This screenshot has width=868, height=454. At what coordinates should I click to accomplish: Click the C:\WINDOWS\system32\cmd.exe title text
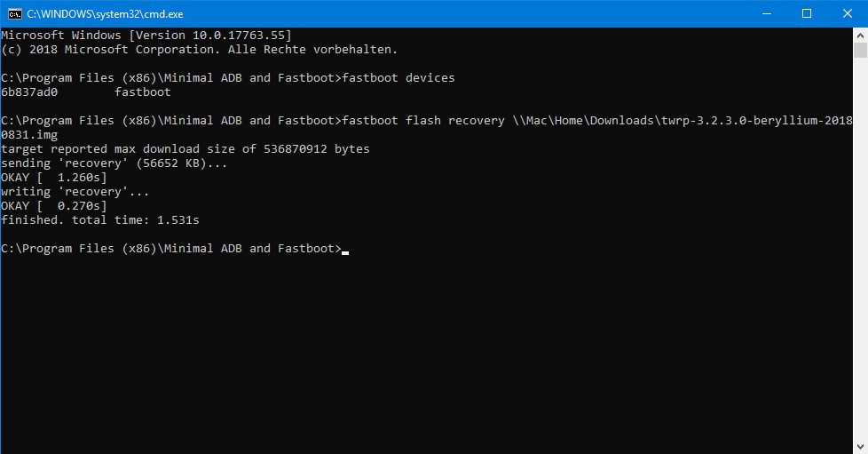pyautogui.click(x=106, y=14)
